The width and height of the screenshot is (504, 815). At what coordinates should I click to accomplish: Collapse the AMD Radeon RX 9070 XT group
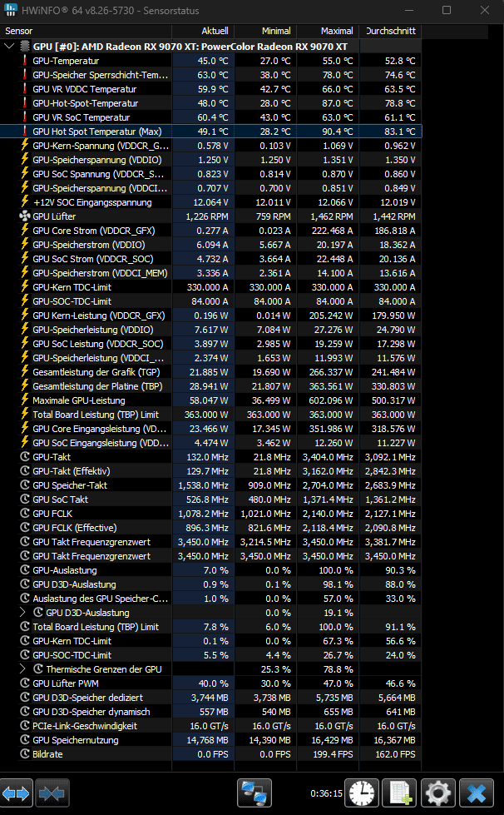pos(9,47)
